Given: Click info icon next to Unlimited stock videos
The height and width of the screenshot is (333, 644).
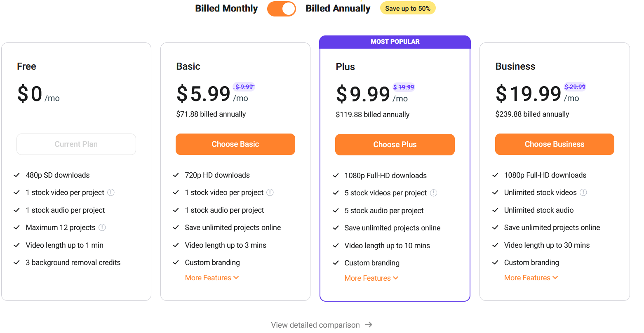Looking at the screenshot, I should click(x=583, y=192).
